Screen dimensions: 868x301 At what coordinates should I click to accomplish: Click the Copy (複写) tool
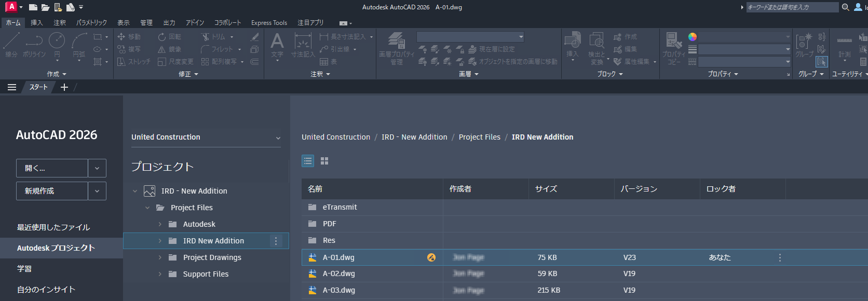tap(129, 49)
